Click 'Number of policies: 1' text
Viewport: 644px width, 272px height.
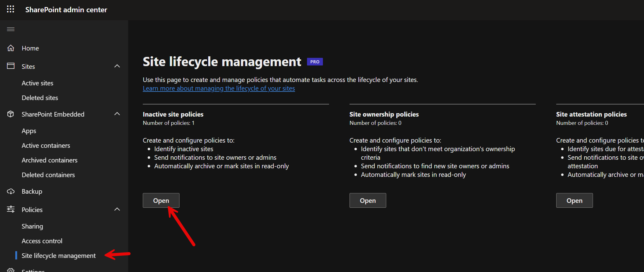168,123
